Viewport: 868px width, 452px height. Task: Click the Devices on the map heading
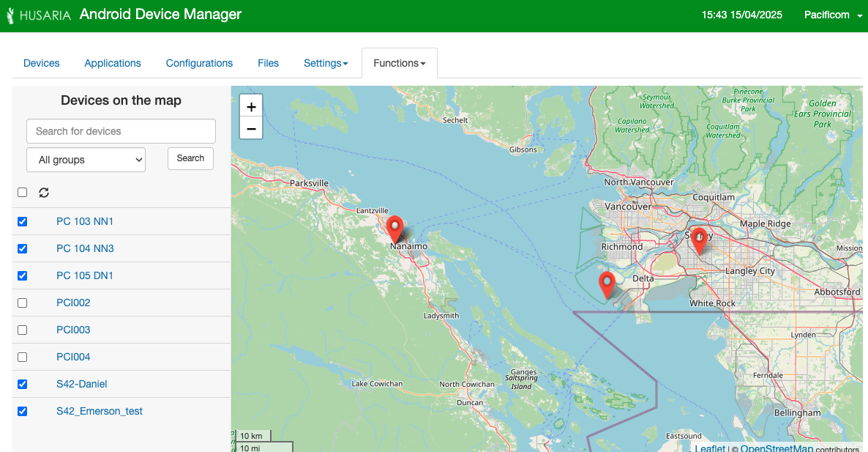coord(121,100)
